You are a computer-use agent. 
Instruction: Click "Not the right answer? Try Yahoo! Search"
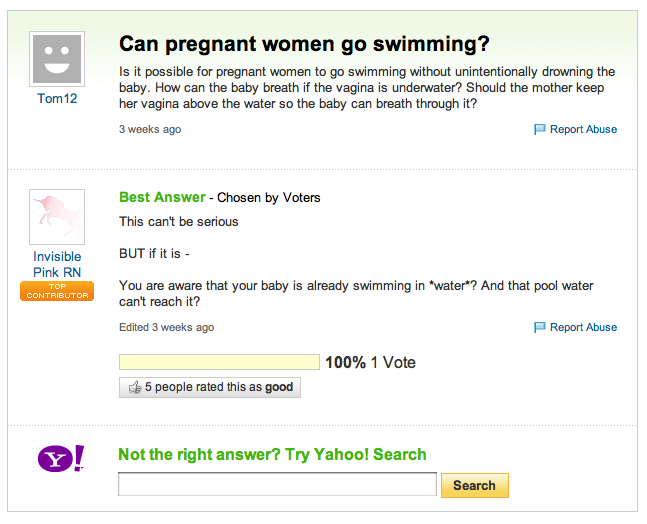272,455
